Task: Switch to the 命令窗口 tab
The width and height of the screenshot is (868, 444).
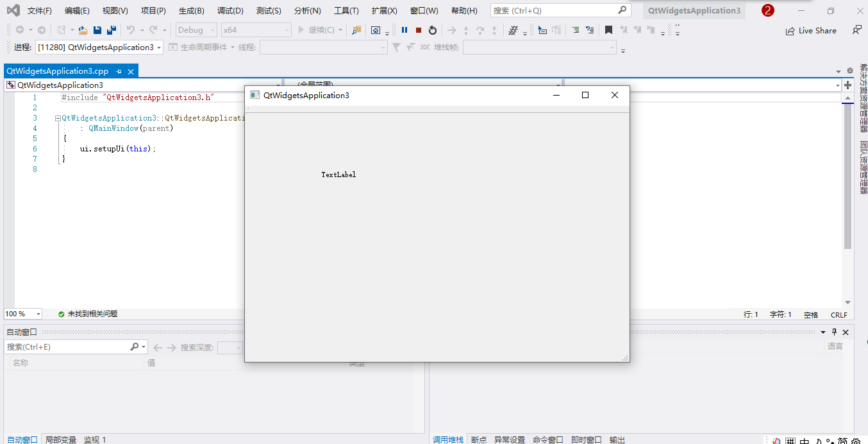Action: coord(548,440)
